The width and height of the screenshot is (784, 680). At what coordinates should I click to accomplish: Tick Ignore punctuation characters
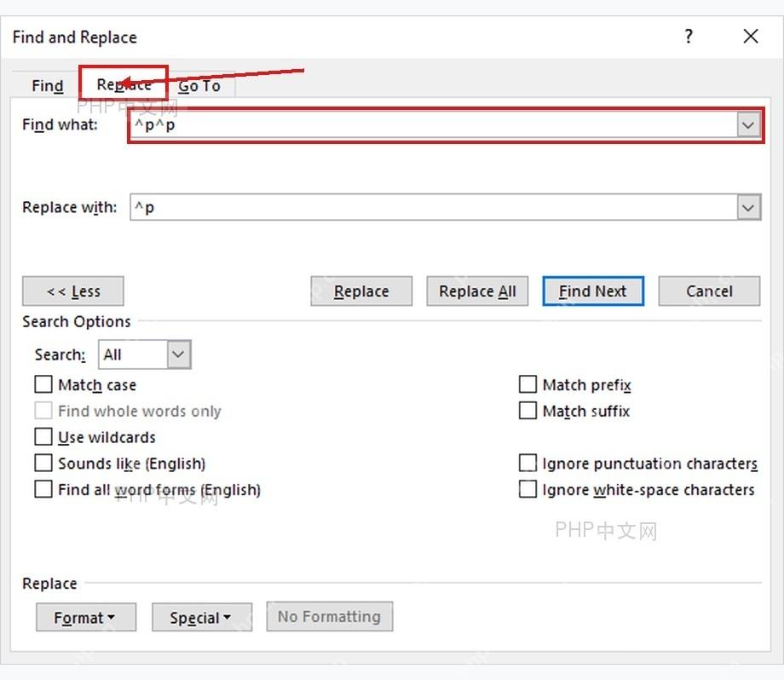(528, 463)
